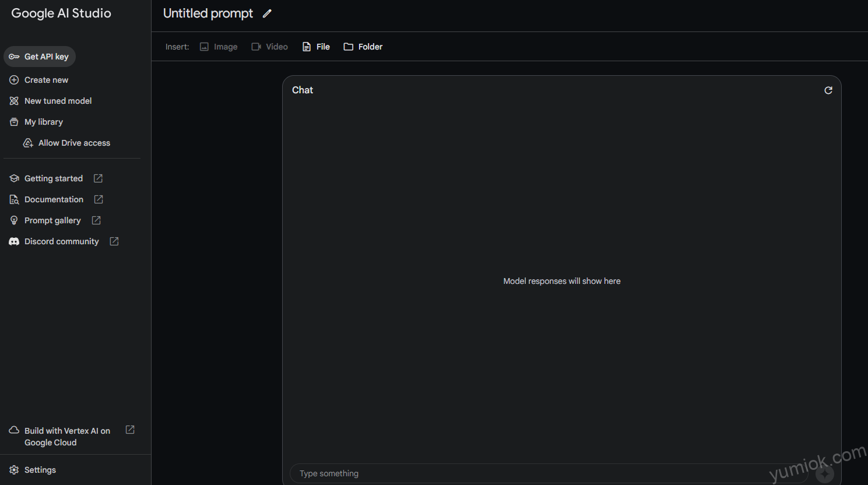Screen dimensions: 868x485
Task: Click the Google AI Studio logo title
Action: (x=61, y=13)
